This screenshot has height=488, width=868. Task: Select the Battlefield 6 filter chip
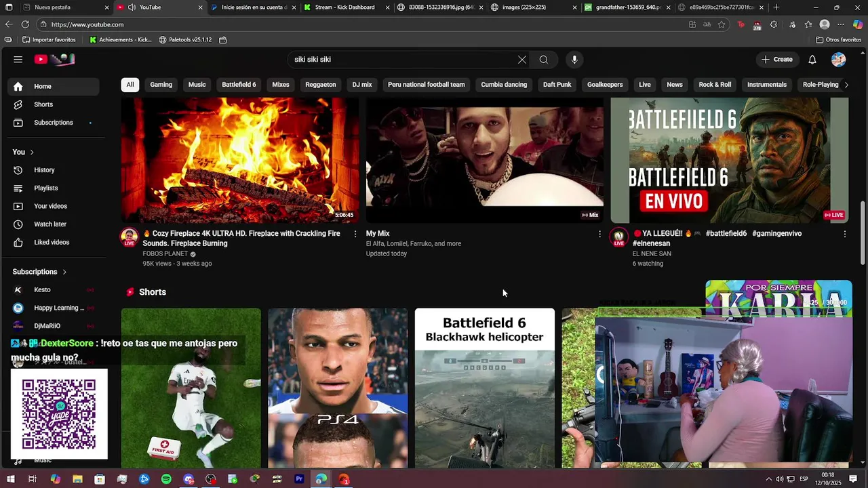(x=239, y=85)
